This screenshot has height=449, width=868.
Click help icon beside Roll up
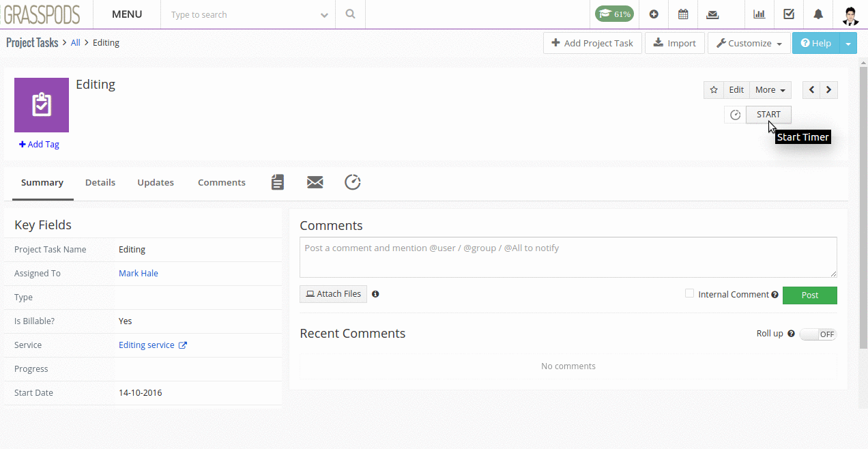coord(791,334)
